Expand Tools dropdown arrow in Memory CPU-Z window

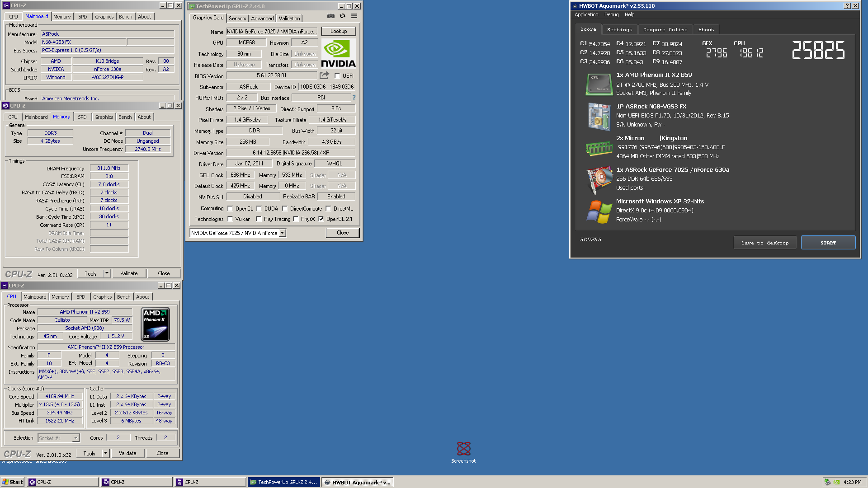click(x=107, y=273)
